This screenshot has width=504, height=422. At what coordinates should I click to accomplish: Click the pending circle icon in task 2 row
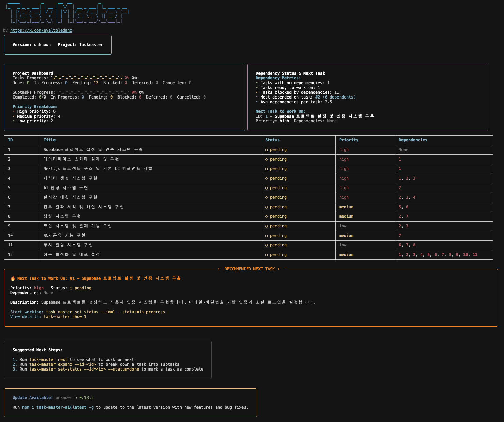coord(267,159)
